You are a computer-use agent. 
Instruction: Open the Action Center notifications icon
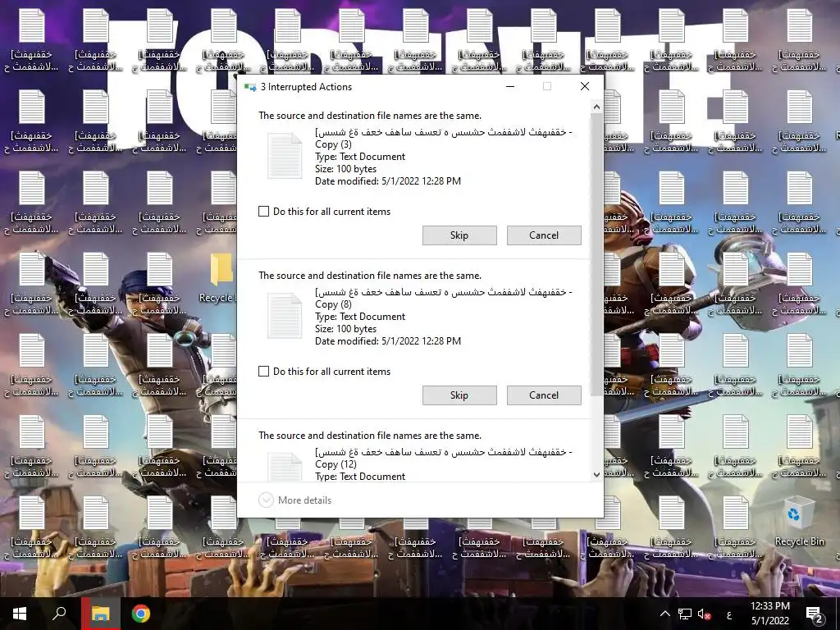coord(815,614)
